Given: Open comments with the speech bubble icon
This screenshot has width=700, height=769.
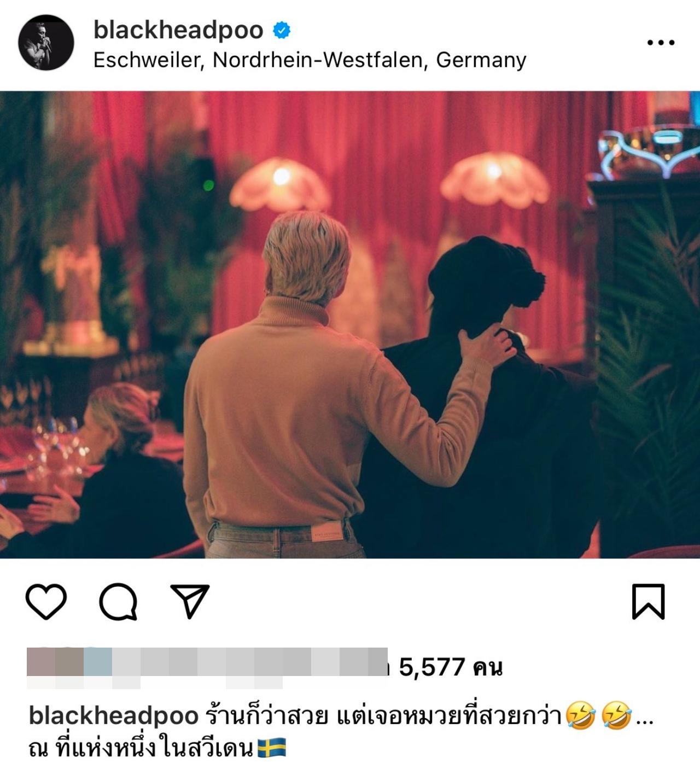Looking at the screenshot, I should (x=118, y=602).
